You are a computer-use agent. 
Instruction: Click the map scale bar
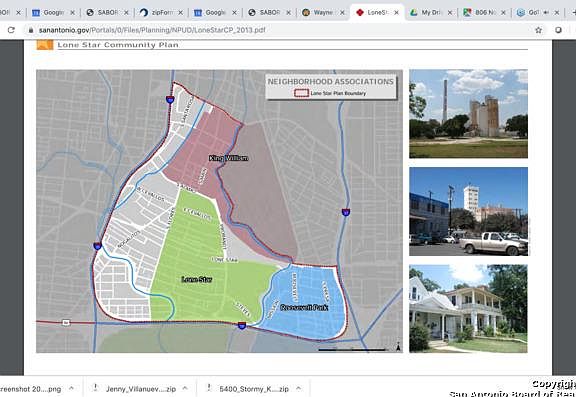coord(352,349)
